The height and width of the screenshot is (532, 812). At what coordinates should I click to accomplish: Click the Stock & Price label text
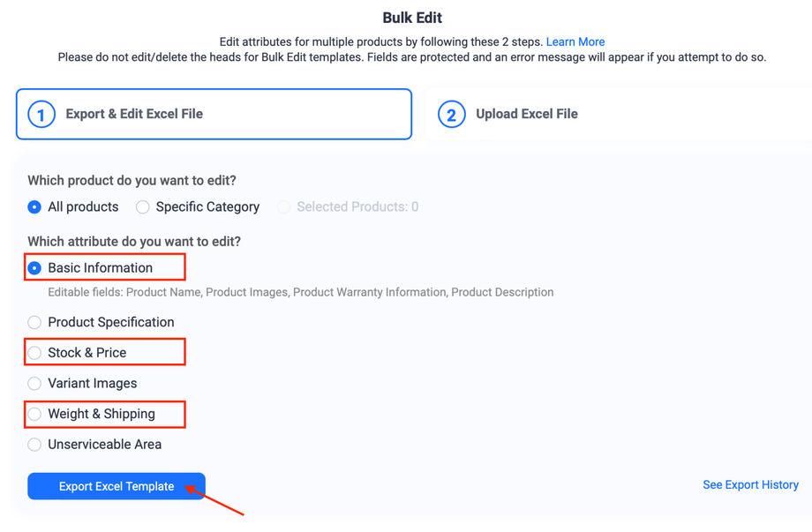pyautogui.click(x=87, y=353)
